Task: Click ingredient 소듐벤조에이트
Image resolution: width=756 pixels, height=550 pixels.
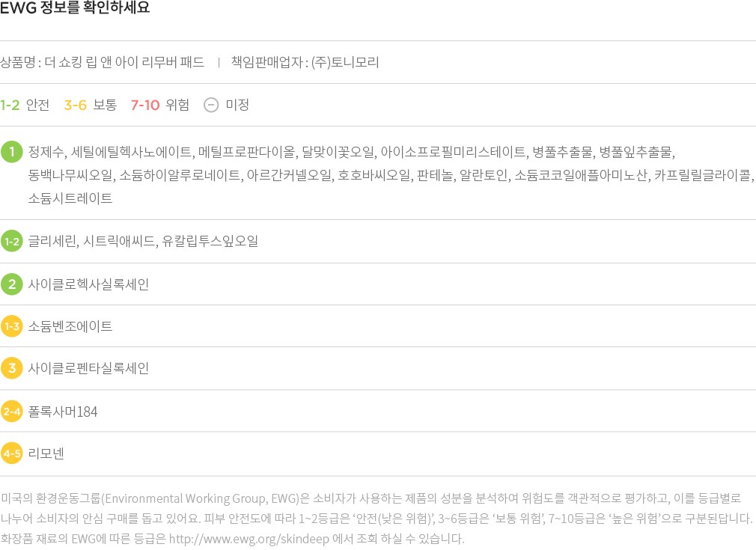Action: click(70, 326)
